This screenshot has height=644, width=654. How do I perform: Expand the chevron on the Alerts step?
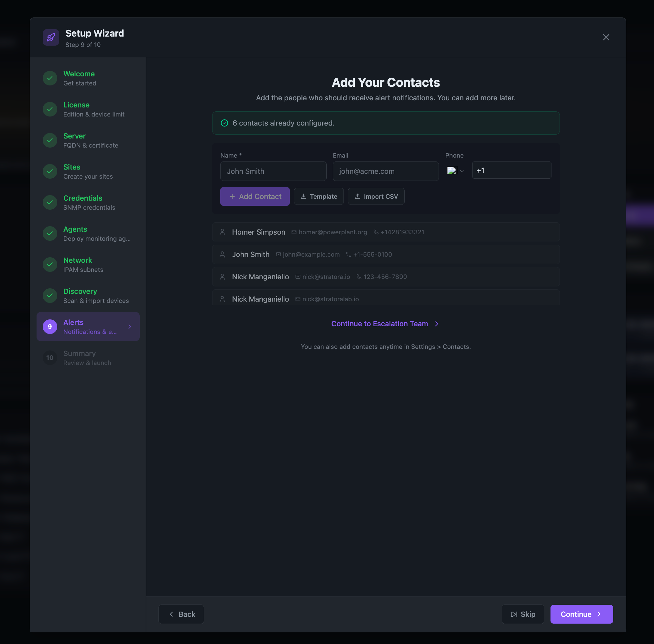pyautogui.click(x=129, y=327)
